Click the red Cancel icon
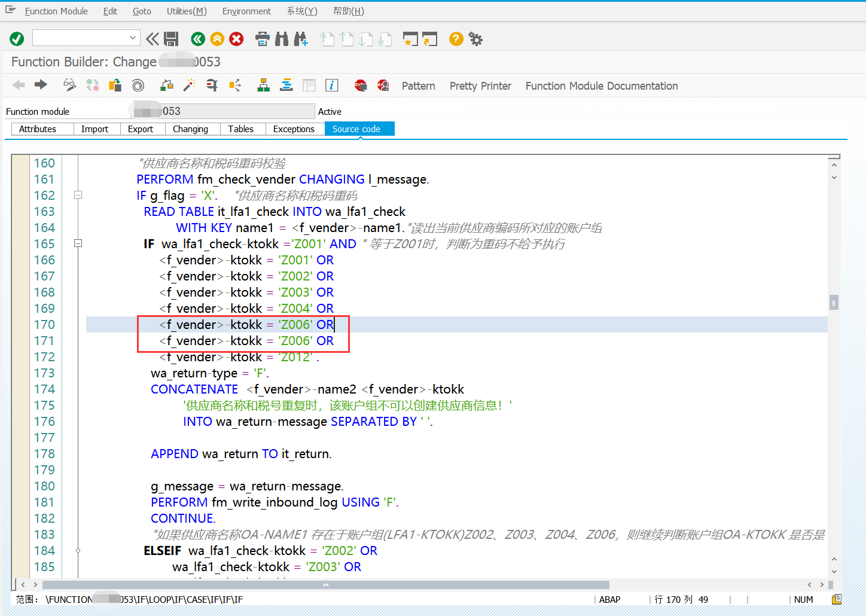The height and width of the screenshot is (616, 866). (x=237, y=39)
